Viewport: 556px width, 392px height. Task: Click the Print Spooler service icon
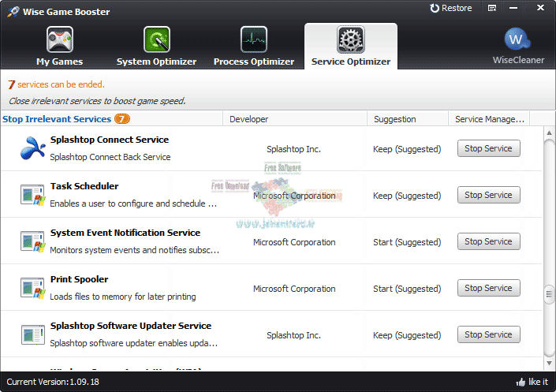32,288
